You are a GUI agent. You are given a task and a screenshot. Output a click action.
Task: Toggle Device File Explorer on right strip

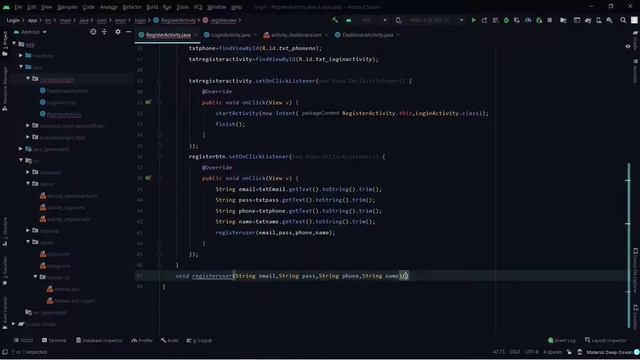(x=636, y=270)
